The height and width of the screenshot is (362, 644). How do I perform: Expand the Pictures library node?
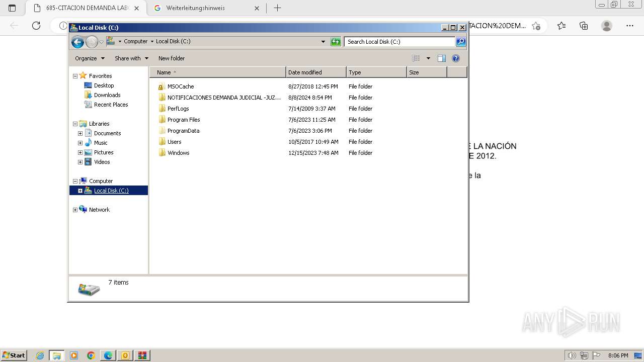click(x=80, y=152)
